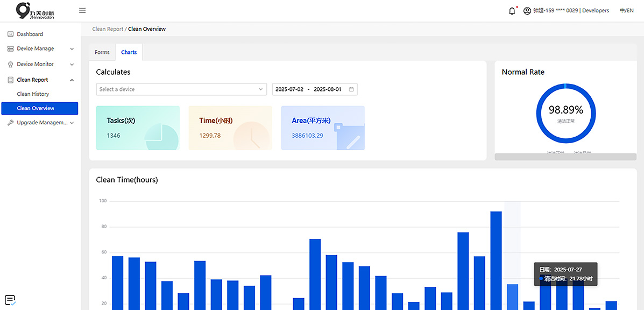The width and height of the screenshot is (644, 310).
Task: Click the Dashboard monitor icon
Action: [x=11, y=34]
